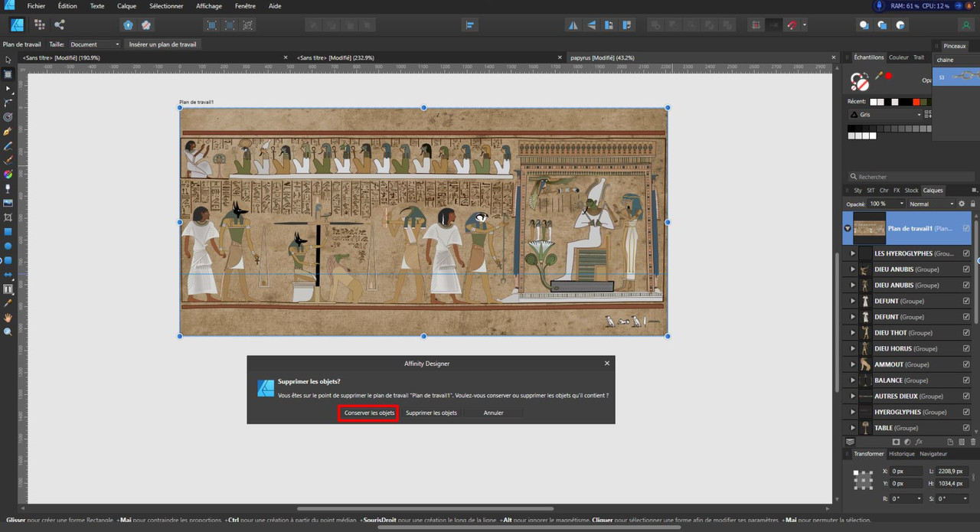Select the color picker eyedropper tool

click(x=8, y=303)
